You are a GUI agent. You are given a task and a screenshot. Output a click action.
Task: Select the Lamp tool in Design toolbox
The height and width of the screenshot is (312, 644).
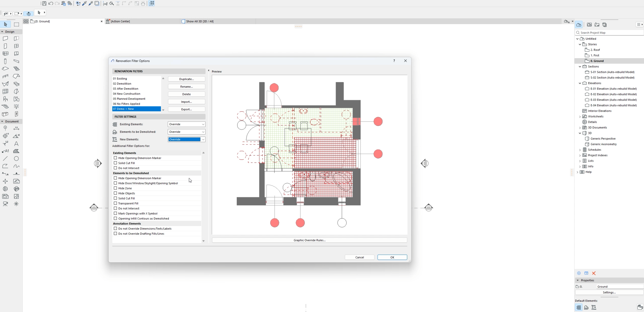click(x=16, y=106)
